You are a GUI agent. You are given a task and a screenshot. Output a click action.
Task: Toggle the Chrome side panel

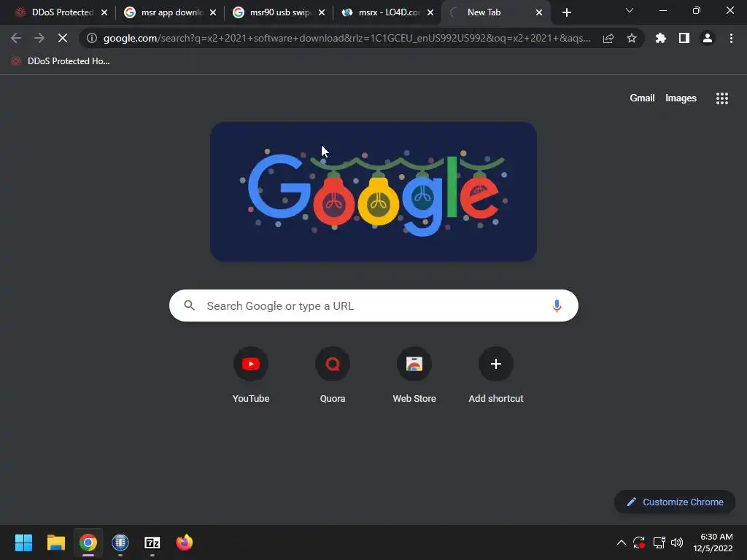pyautogui.click(x=684, y=38)
